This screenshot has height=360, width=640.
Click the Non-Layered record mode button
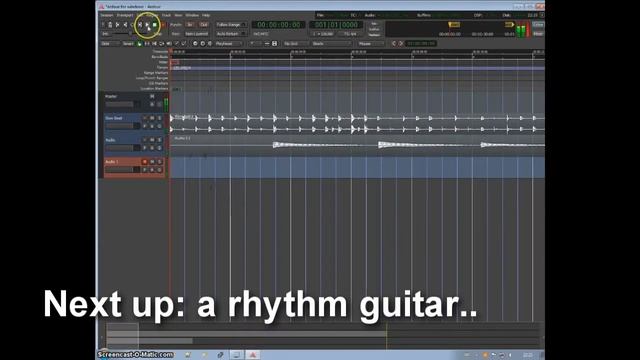tap(196, 34)
